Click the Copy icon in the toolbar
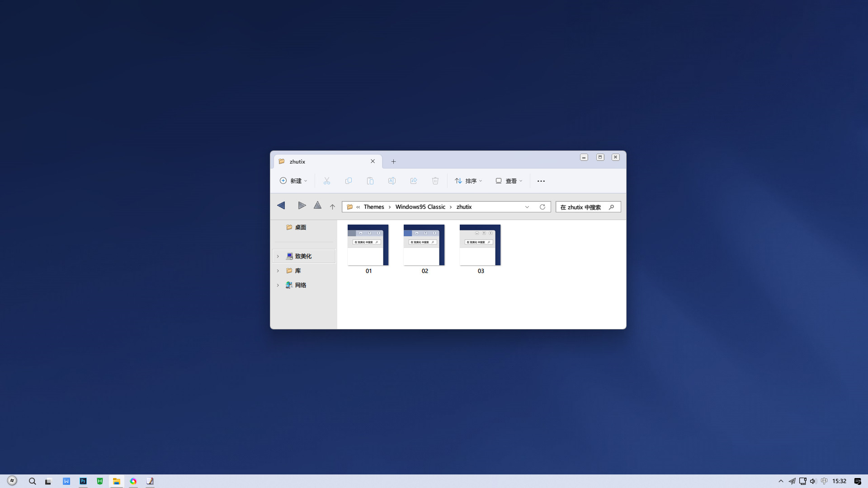This screenshot has width=868, height=488. [x=349, y=181]
